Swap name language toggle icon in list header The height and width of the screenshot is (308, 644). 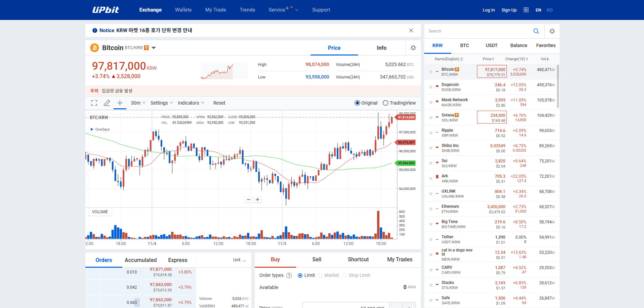(x=461, y=59)
